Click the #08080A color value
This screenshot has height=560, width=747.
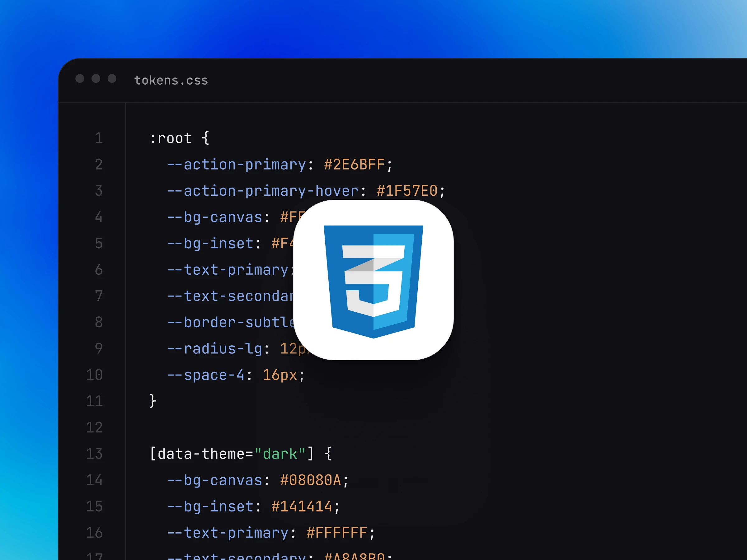tap(310, 480)
